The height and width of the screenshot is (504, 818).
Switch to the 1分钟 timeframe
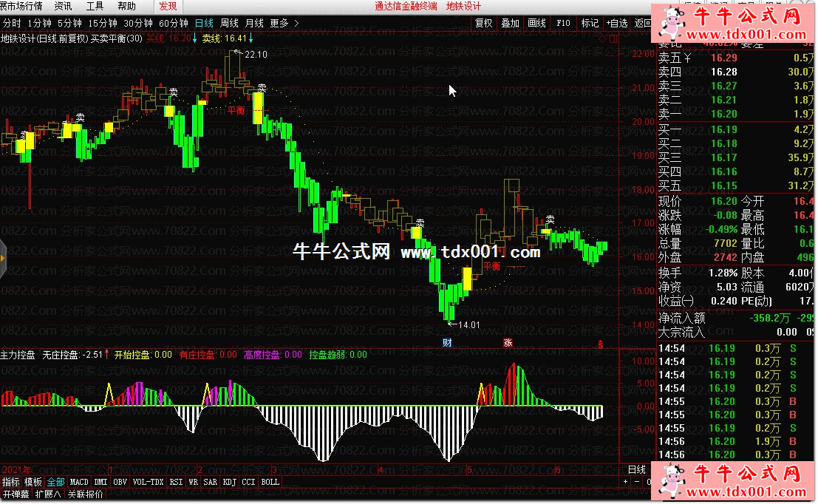pos(40,23)
